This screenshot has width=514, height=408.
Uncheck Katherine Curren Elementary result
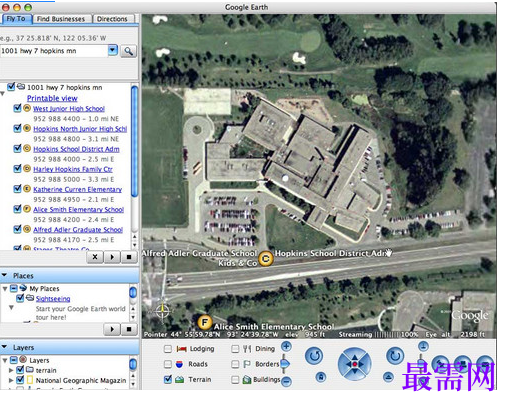click(17, 189)
